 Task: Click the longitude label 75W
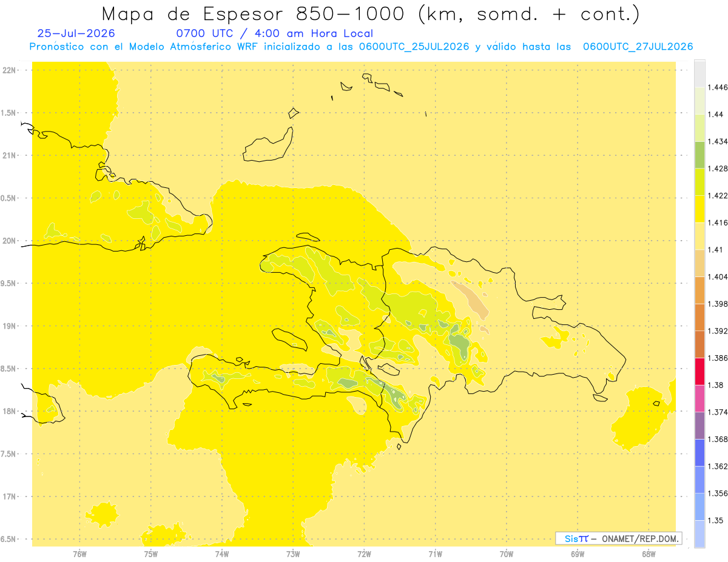(x=151, y=555)
